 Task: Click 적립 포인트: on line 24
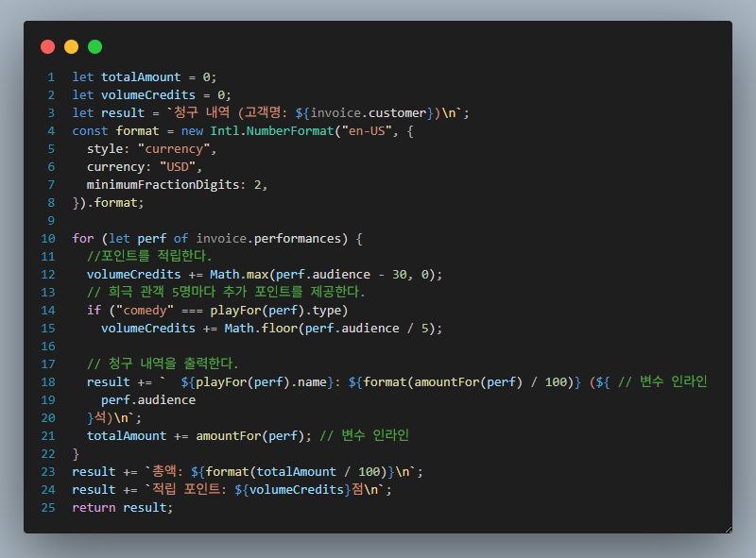pyautogui.click(x=189, y=489)
